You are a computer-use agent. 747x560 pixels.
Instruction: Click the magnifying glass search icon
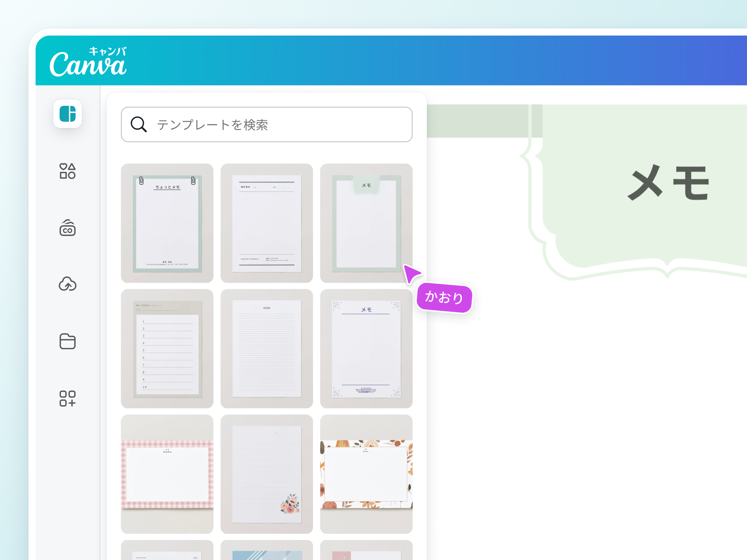point(139,124)
